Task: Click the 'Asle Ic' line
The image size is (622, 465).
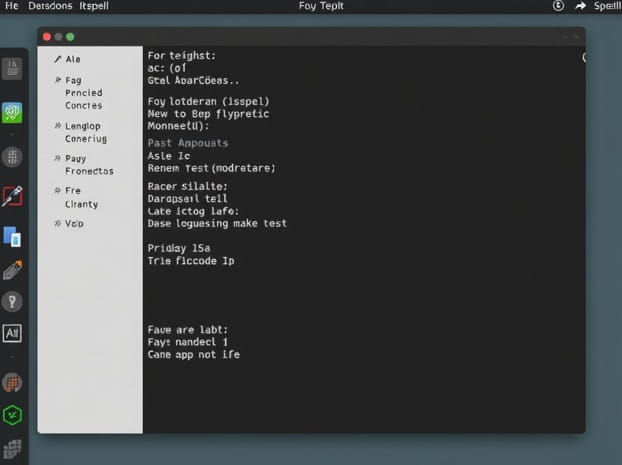Action: 169,156
